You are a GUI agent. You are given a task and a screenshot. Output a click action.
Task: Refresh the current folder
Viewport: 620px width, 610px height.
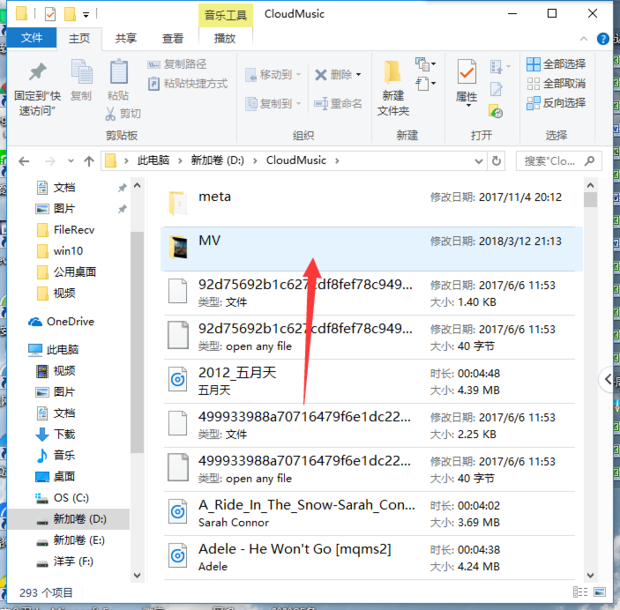[496, 161]
